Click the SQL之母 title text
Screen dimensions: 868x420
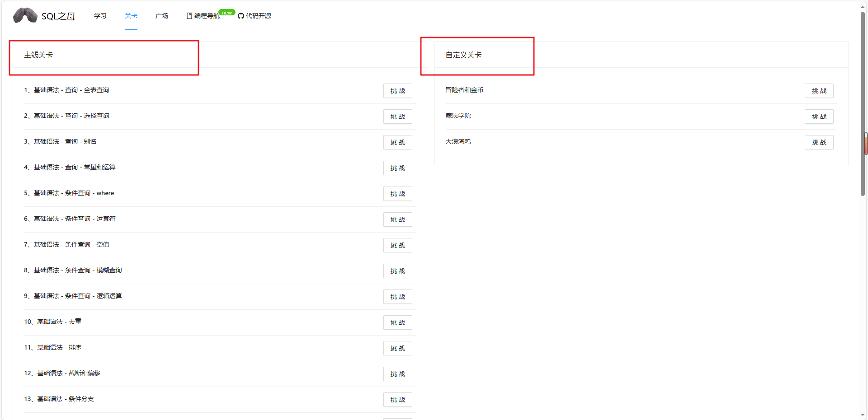(x=58, y=16)
